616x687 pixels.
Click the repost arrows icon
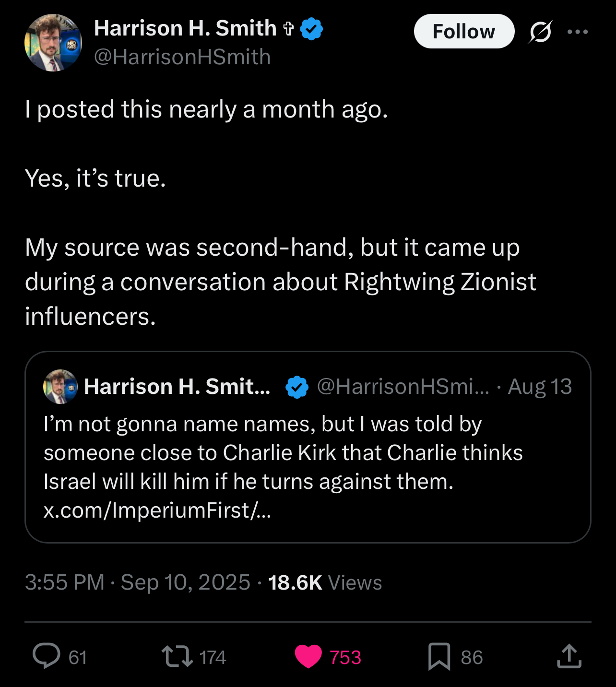(177, 656)
